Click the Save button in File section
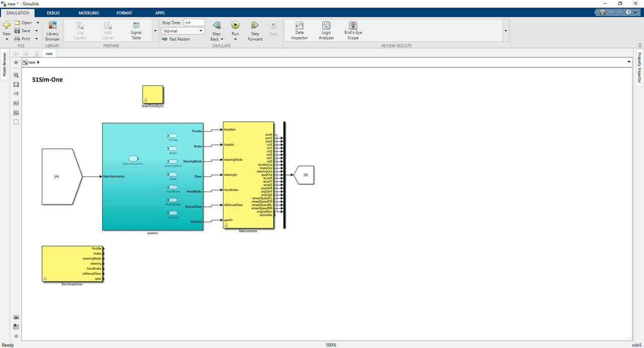The height and width of the screenshot is (348, 644). pos(23,31)
